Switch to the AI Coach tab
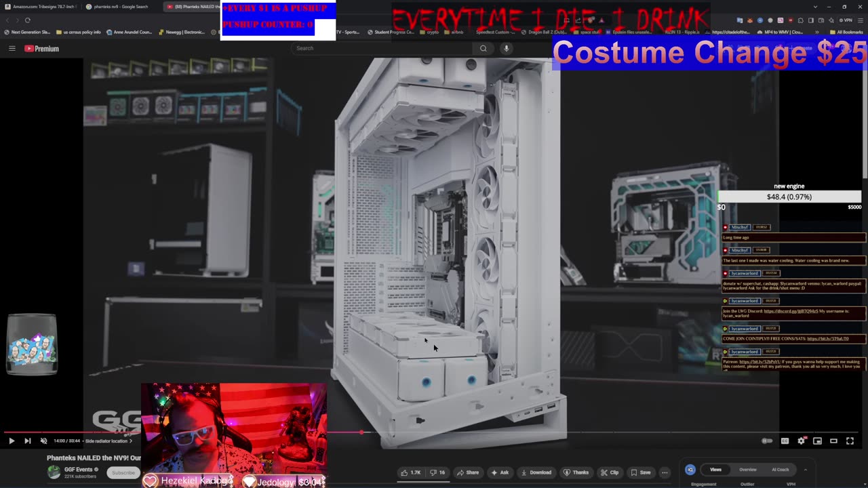The image size is (868, 488). pos(781,470)
